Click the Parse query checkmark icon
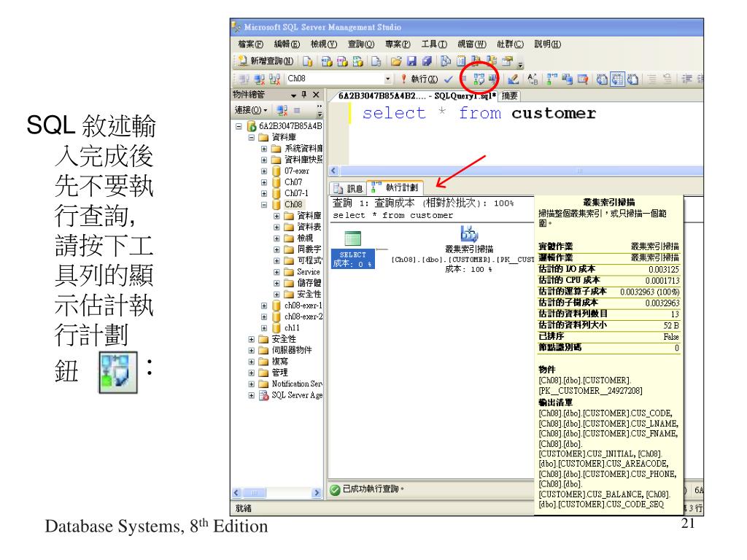 point(449,79)
